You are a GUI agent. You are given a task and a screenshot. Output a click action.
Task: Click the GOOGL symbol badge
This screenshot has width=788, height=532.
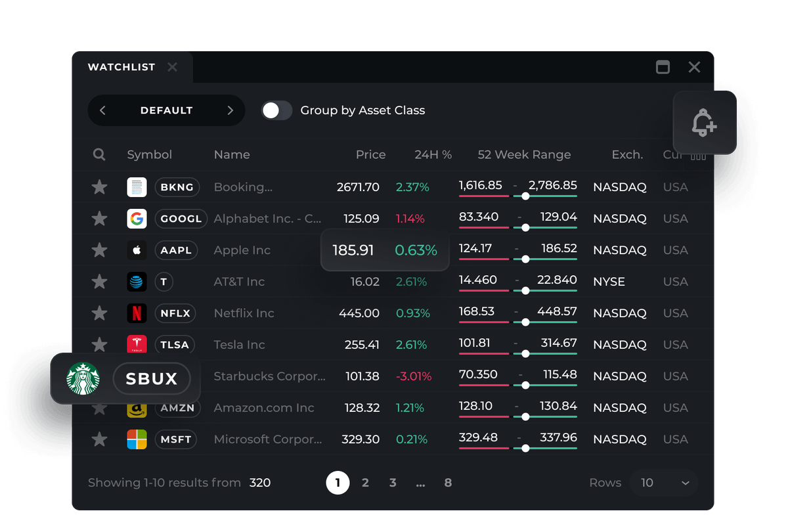pyautogui.click(x=181, y=219)
